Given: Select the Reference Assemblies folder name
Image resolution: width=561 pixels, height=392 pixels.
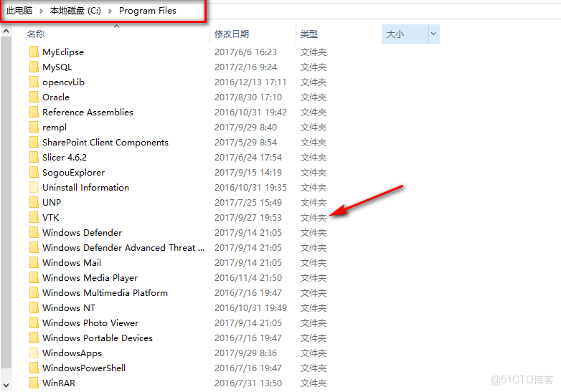Looking at the screenshot, I should point(88,112).
